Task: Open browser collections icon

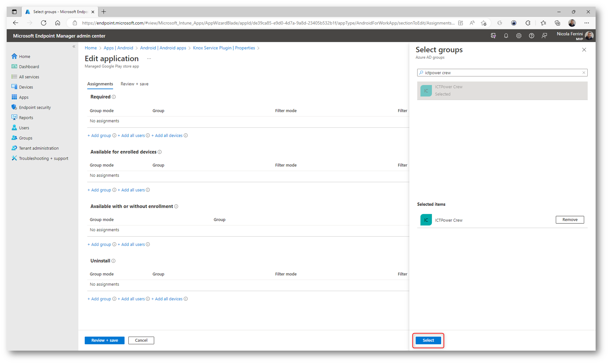Action: click(x=557, y=23)
